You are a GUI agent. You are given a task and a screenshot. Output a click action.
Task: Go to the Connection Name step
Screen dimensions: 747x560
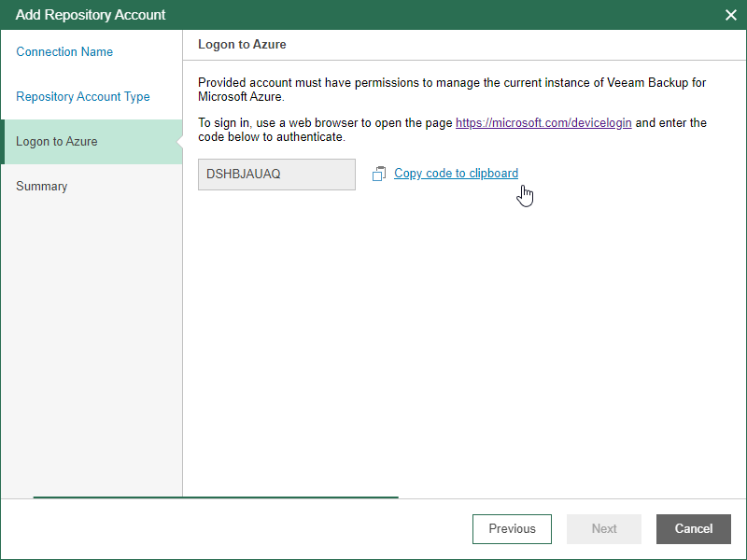coord(64,52)
